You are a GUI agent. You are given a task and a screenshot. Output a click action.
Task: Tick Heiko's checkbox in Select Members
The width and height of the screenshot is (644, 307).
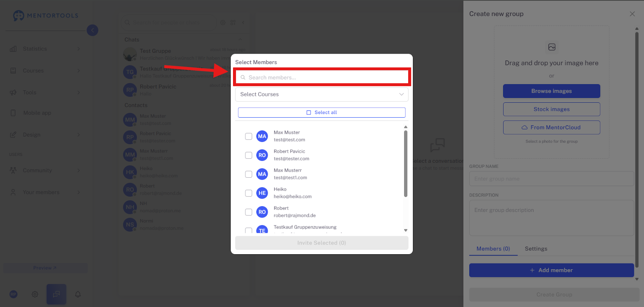249,193
